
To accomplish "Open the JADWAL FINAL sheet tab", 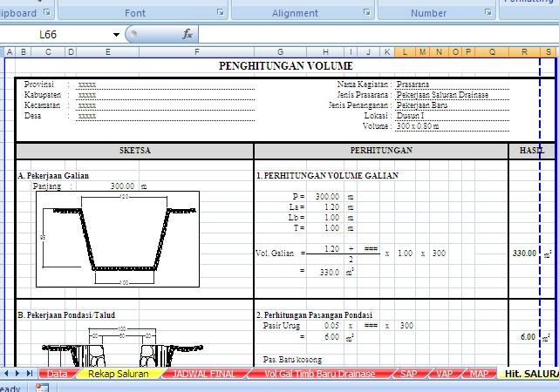I will (204, 374).
